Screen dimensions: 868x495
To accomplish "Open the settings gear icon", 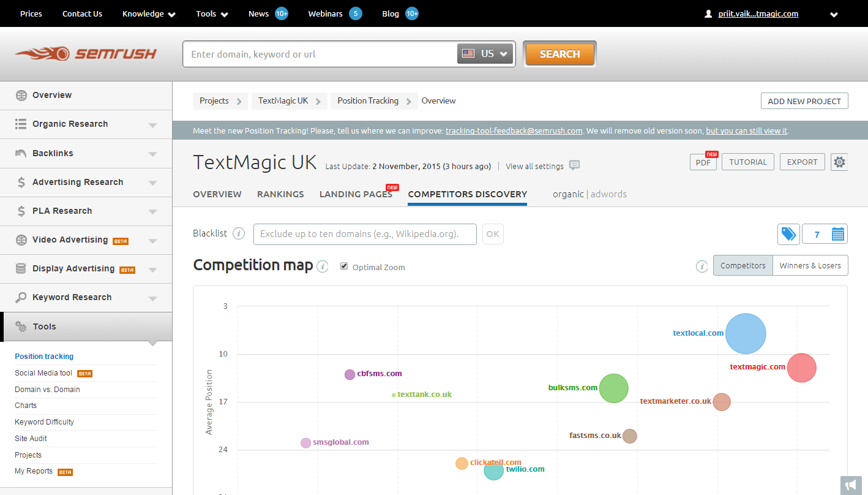I will [x=839, y=162].
